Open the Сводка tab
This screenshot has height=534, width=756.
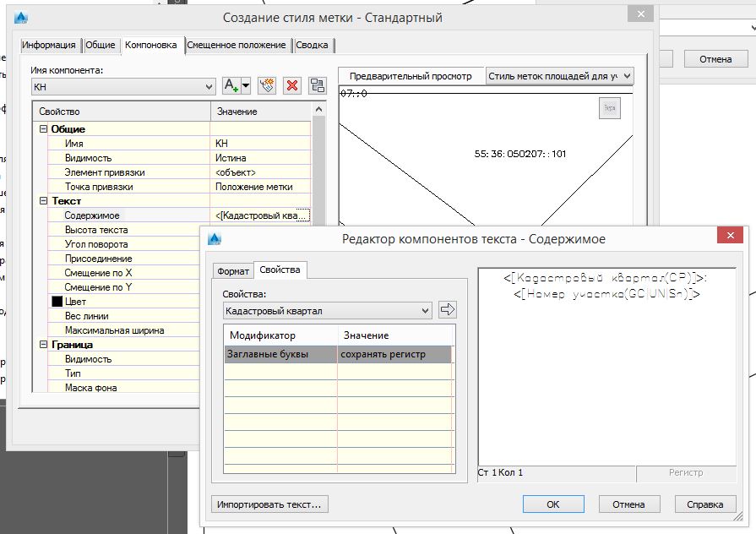[312, 45]
